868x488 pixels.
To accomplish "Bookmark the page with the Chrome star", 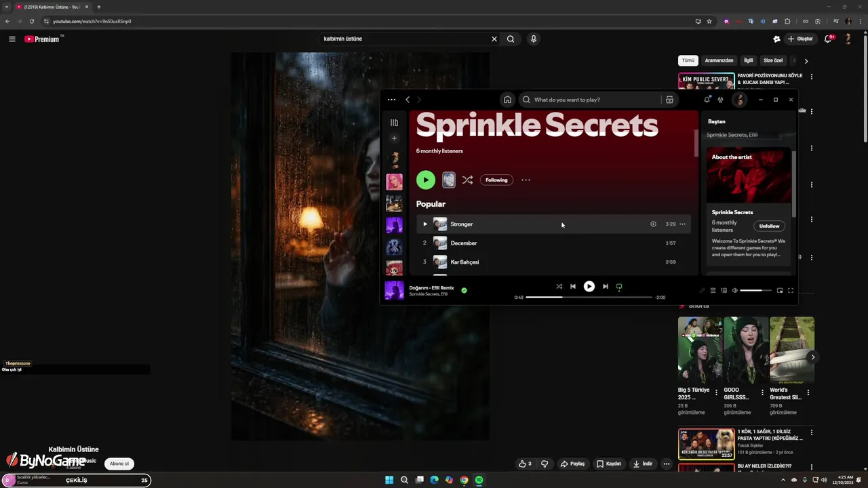I will [x=709, y=21].
